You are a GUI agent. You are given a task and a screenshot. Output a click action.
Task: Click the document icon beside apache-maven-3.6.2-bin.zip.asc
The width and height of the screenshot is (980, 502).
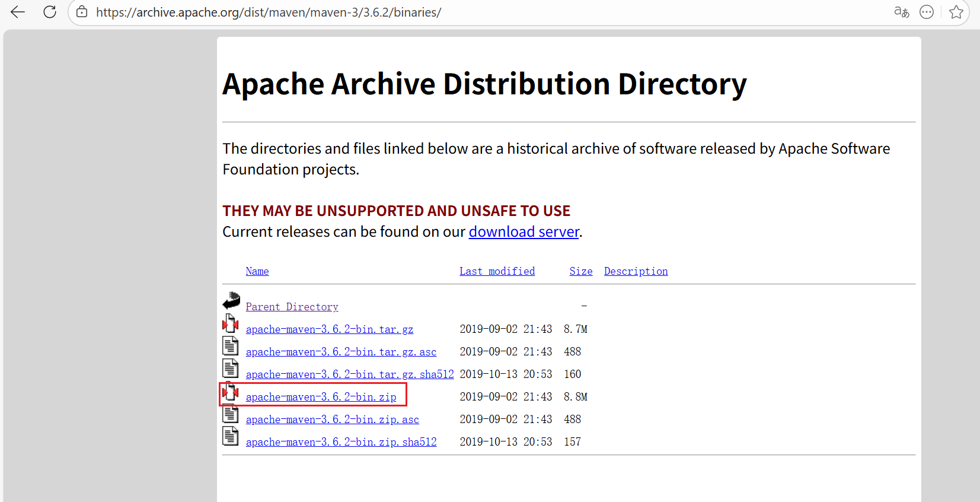pos(231,414)
